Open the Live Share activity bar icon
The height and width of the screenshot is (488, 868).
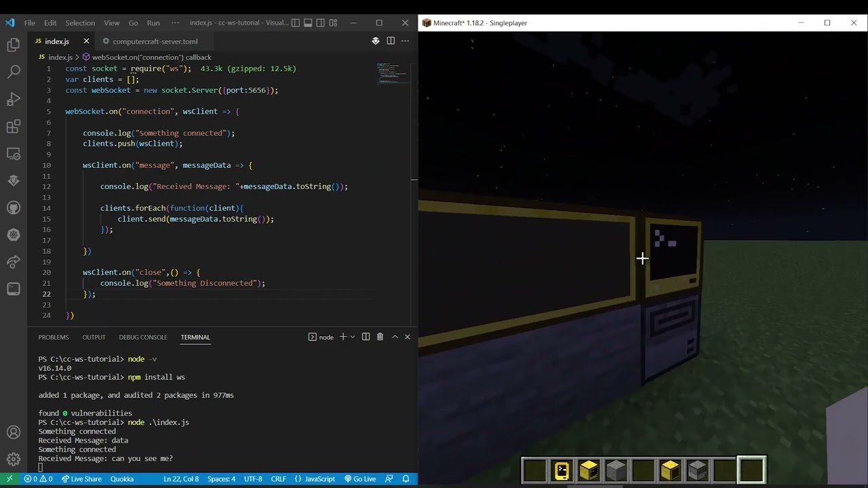(14, 262)
